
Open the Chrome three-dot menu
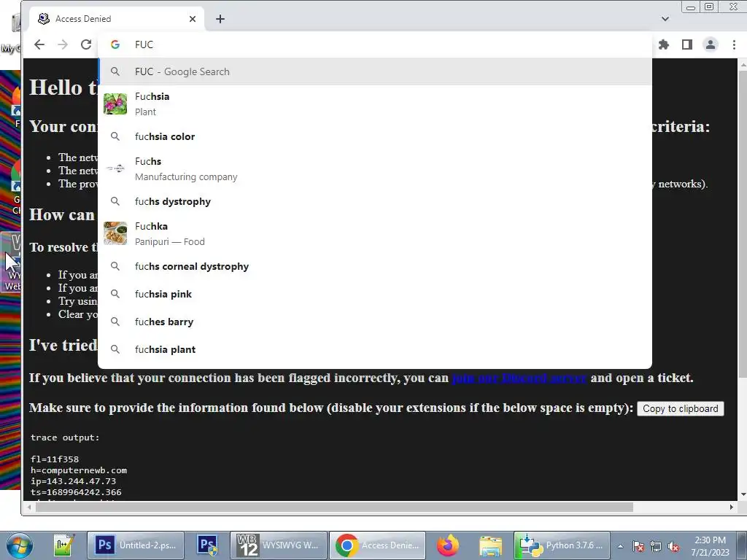[x=734, y=44]
